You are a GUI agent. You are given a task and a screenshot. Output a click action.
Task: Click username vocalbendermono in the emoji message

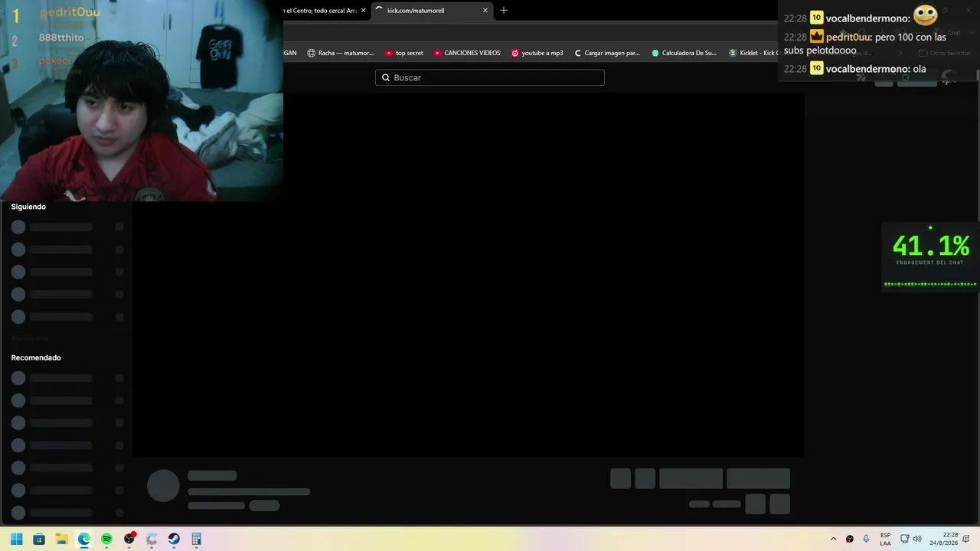(x=867, y=18)
